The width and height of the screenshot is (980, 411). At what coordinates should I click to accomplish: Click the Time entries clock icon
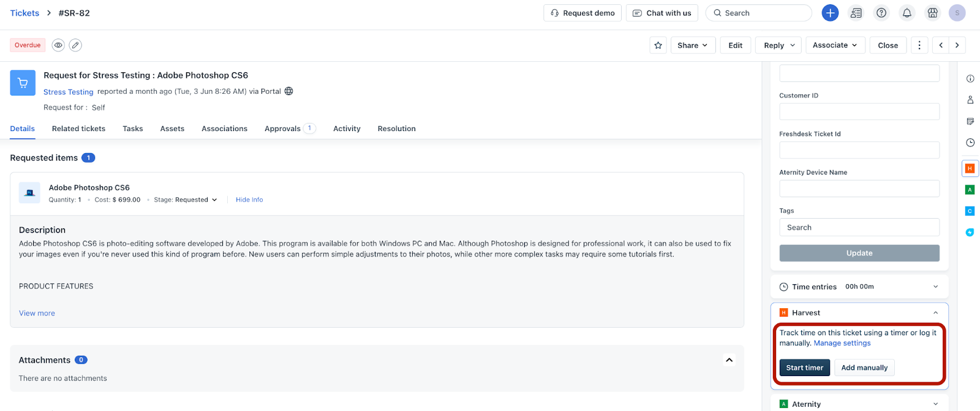[x=783, y=287]
